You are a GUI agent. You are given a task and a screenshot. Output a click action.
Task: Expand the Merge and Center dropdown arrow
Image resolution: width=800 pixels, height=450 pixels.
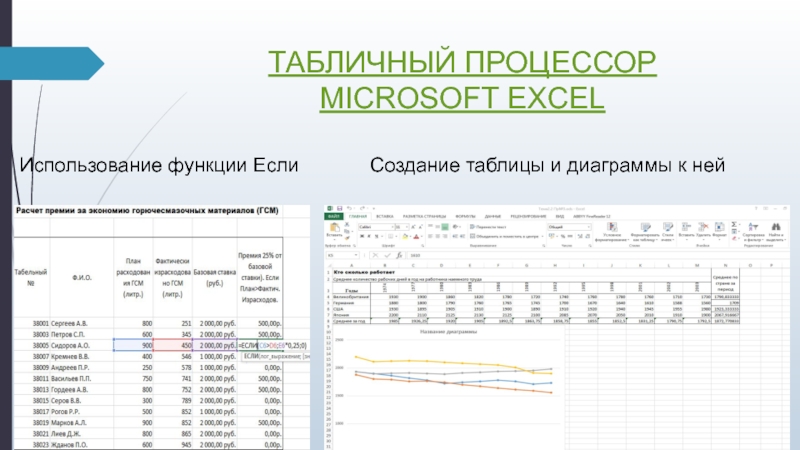point(542,236)
